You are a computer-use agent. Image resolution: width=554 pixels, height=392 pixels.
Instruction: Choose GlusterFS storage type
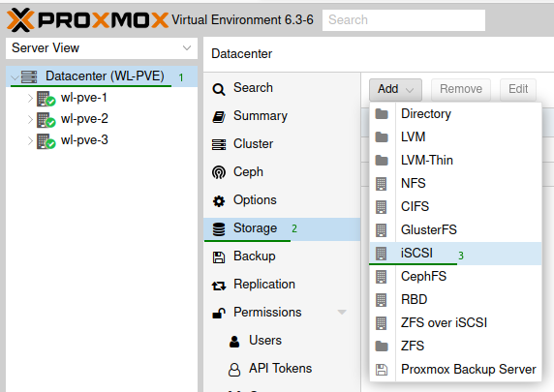(455, 230)
